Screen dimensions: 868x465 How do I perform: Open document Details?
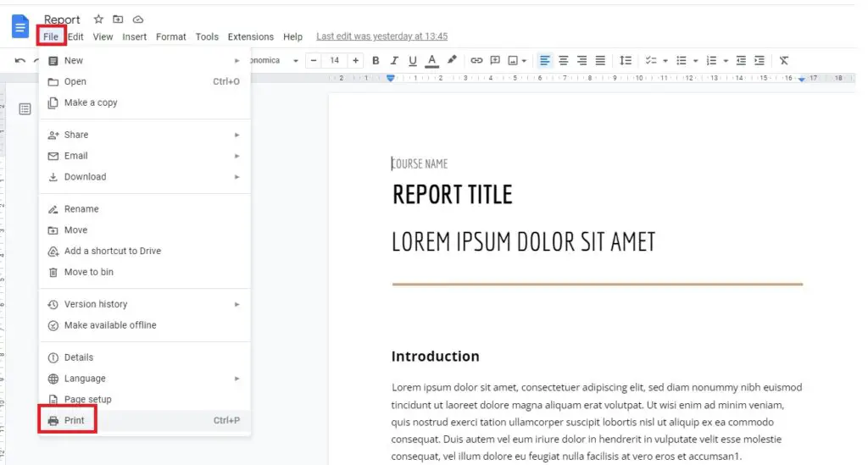pos(144,357)
